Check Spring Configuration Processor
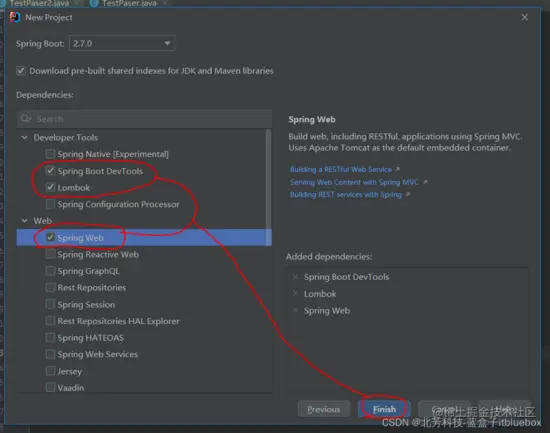The width and height of the screenshot is (550, 433). pyautogui.click(x=51, y=204)
